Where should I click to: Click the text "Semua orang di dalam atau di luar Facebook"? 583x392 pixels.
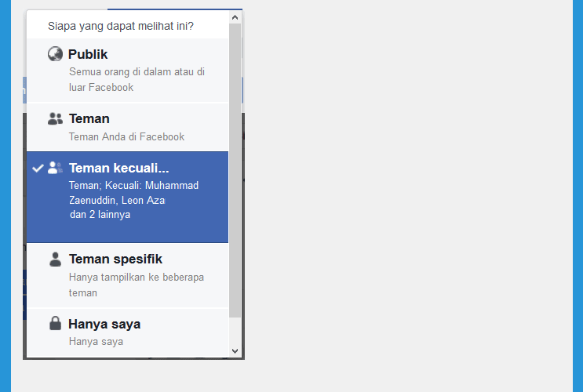[137, 79]
